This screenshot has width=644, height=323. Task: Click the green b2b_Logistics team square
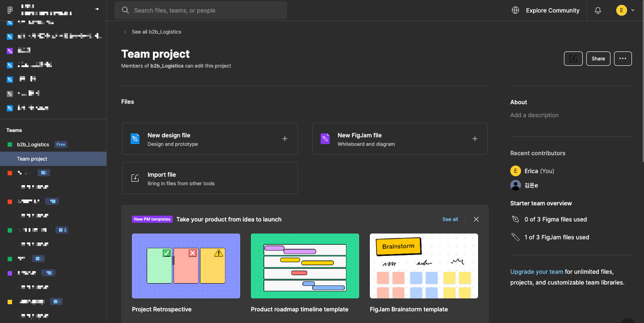pos(10,144)
